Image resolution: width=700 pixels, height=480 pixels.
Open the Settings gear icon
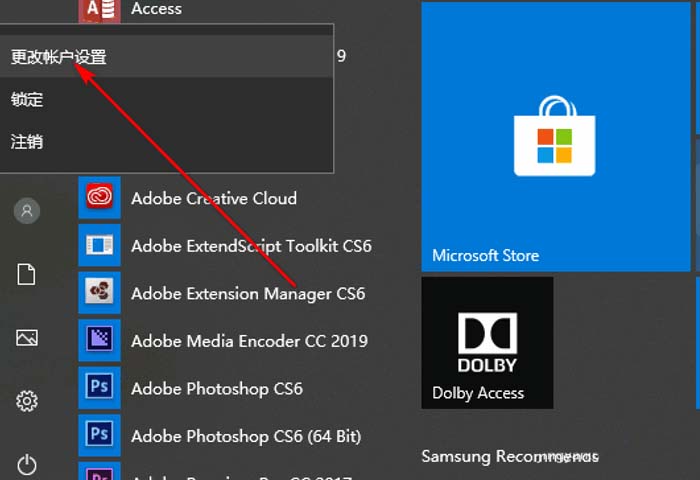click(x=27, y=402)
